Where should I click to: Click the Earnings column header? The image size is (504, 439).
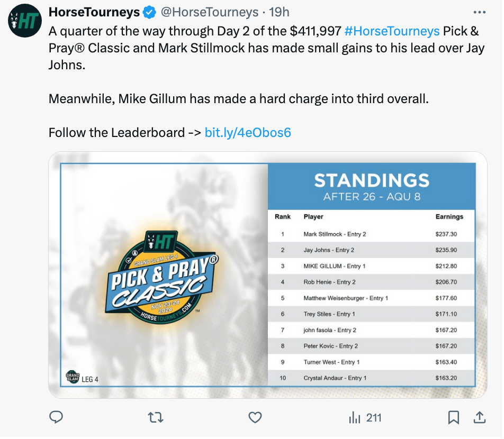click(449, 217)
